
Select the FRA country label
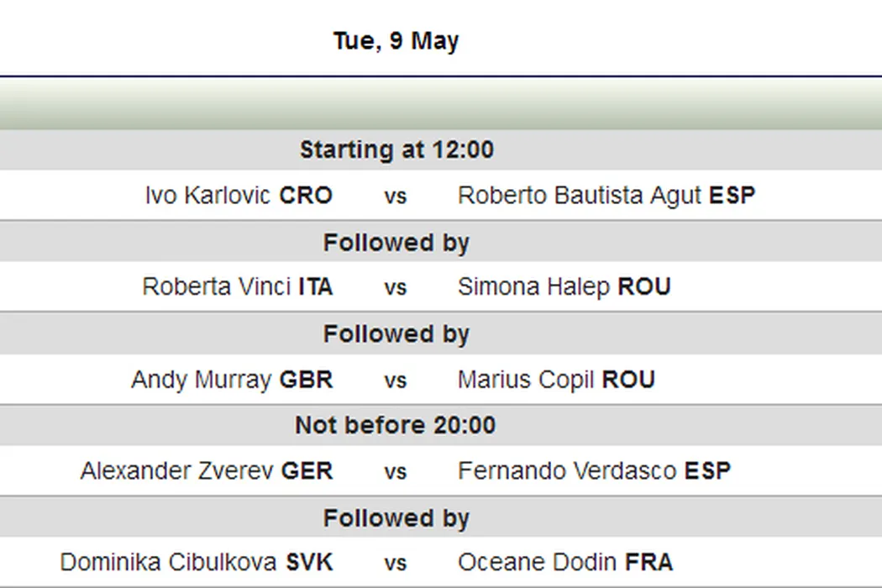[648, 563]
